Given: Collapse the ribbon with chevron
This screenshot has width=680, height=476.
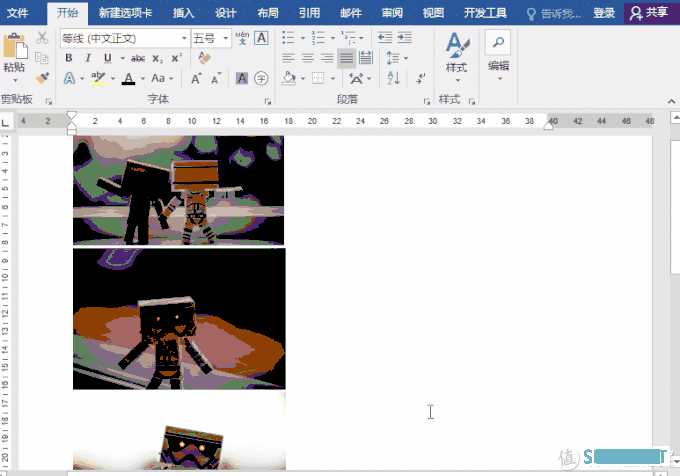Looking at the screenshot, I should 671,101.
